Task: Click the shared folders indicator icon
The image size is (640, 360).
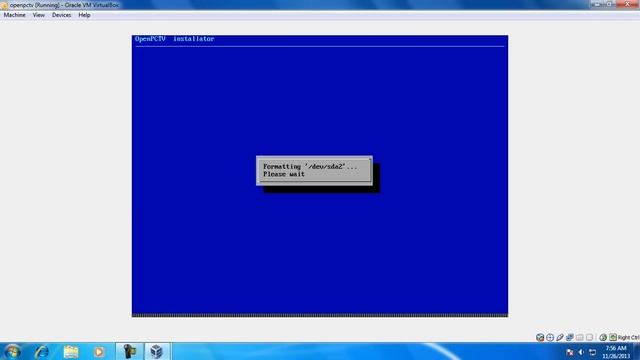Action: coord(579,337)
